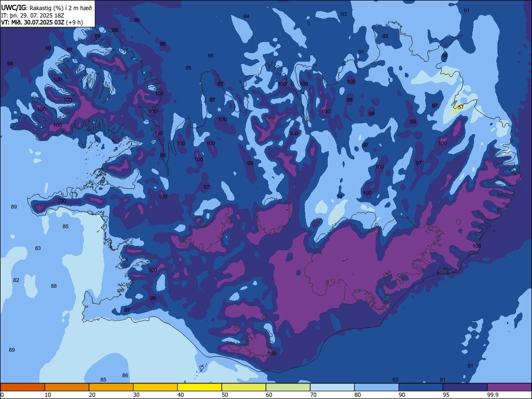
Task: Click the '99.9' legend scale label
Action: pos(493,395)
